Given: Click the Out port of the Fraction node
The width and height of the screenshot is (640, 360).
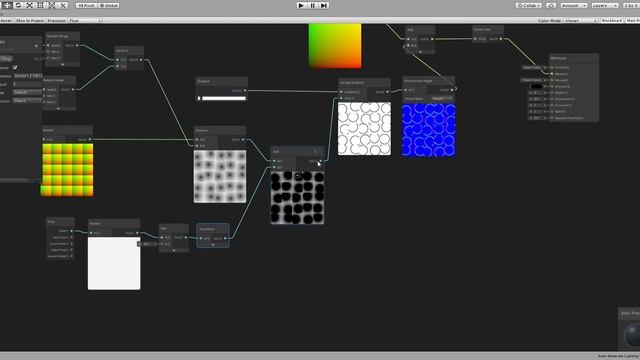Looking at the screenshot, I should coord(90,140).
